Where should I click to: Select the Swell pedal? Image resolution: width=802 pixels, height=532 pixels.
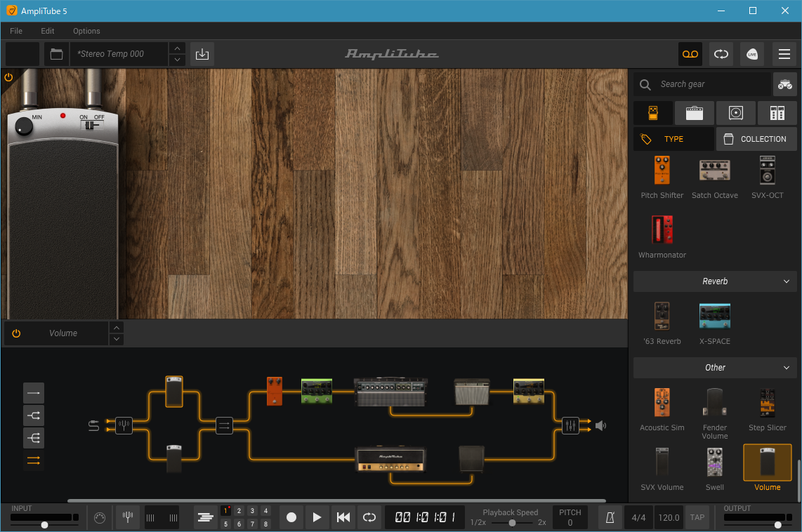(714, 469)
